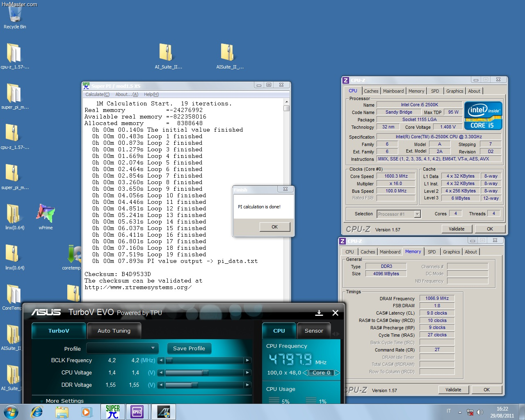This screenshot has width=525, height=420.
Task: Click the CPU Voltage slider handle
Action: coord(205,373)
